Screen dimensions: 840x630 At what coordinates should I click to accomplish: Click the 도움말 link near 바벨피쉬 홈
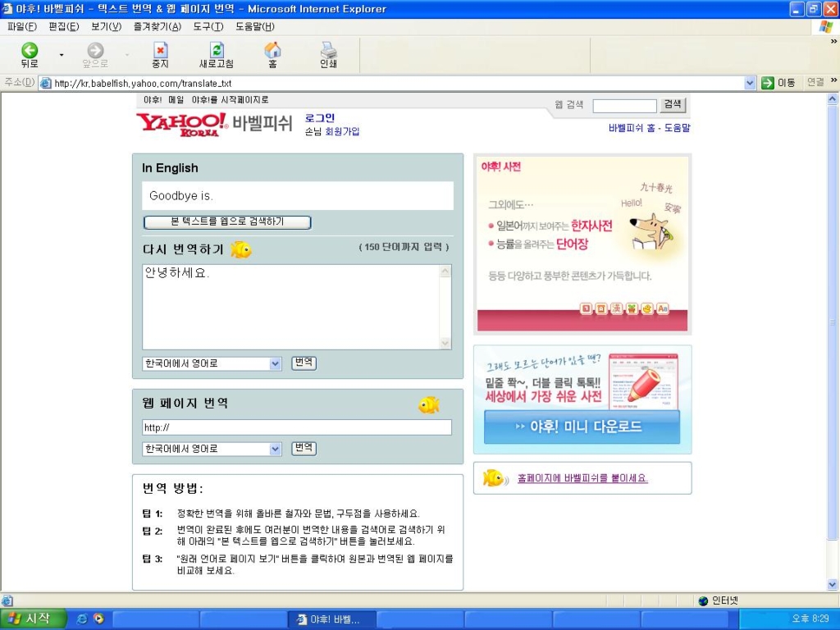(x=677, y=128)
